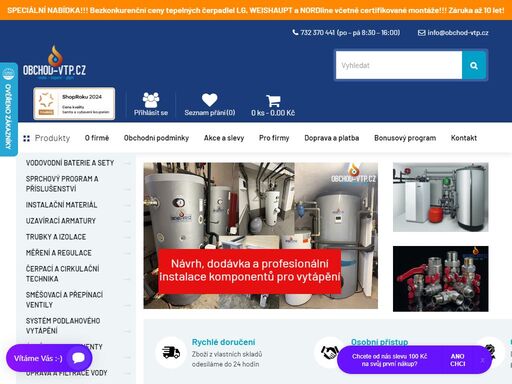This screenshot has height=384, width=512.
Task: Click the envelope icon beside info@obchod-vtp.cz
Action: (421, 33)
